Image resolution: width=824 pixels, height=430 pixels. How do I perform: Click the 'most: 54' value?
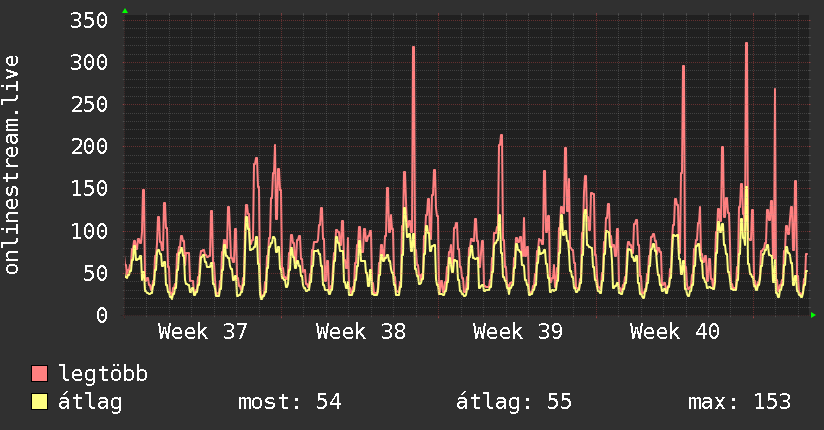(x=290, y=402)
